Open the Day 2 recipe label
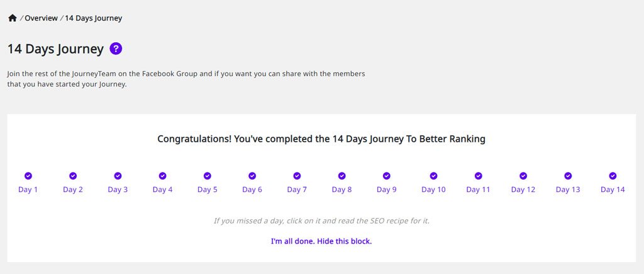 click(x=73, y=190)
